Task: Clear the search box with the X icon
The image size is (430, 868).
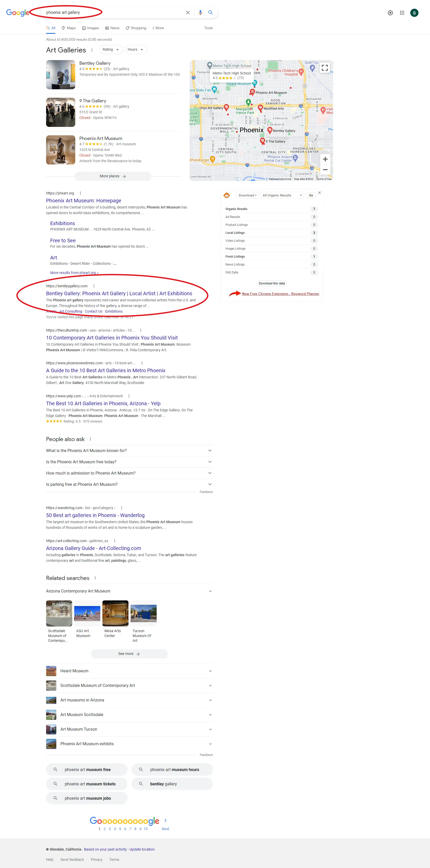Action: pyautogui.click(x=188, y=13)
